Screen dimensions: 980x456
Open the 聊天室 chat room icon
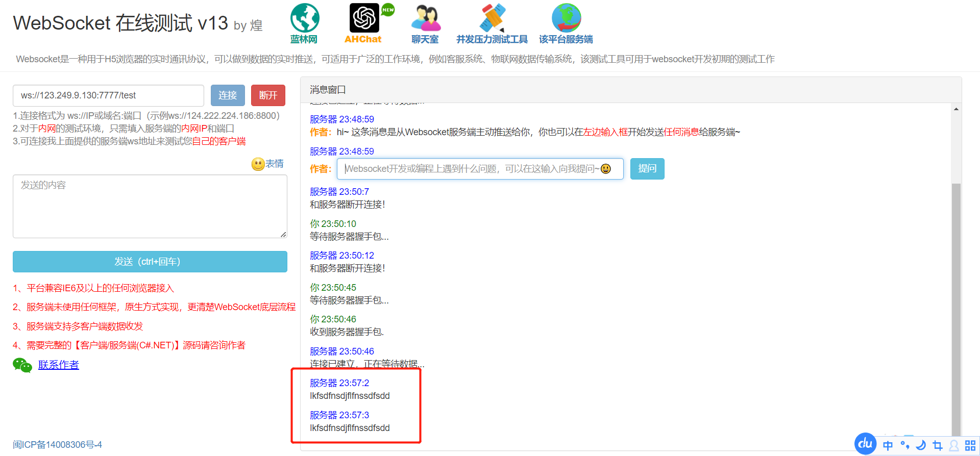(x=425, y=18)
